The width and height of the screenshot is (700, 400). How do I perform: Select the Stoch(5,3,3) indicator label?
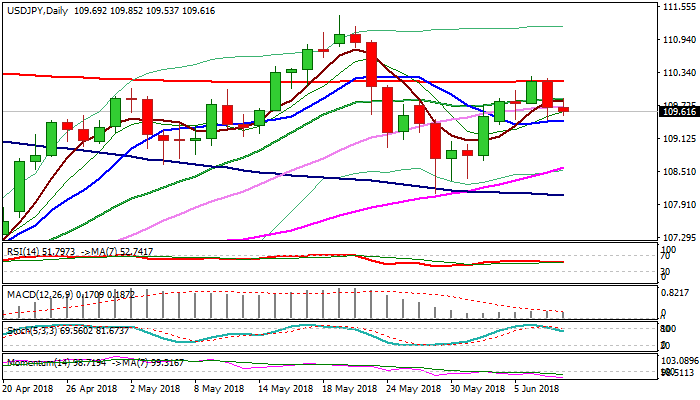pos(30,328)
